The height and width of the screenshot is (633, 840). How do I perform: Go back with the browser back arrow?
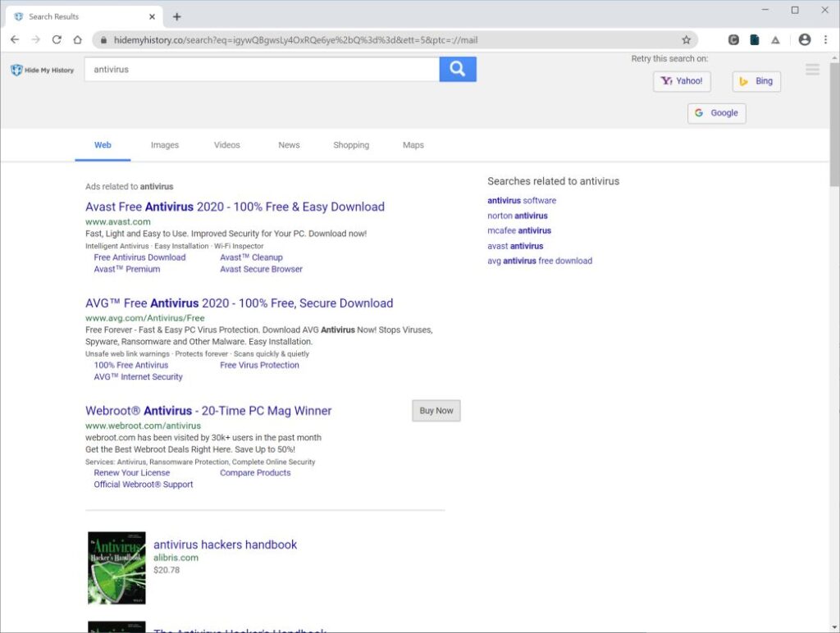(x=15, y=39)
